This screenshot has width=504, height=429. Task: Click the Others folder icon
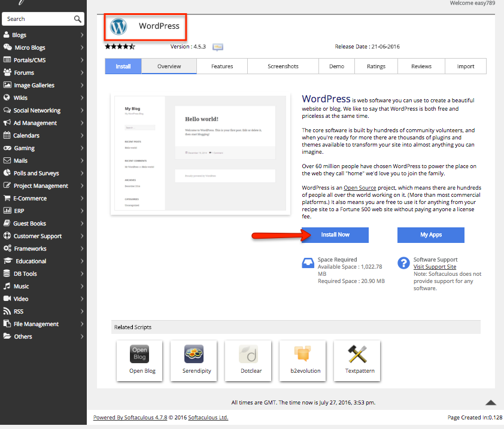point(7,336)
